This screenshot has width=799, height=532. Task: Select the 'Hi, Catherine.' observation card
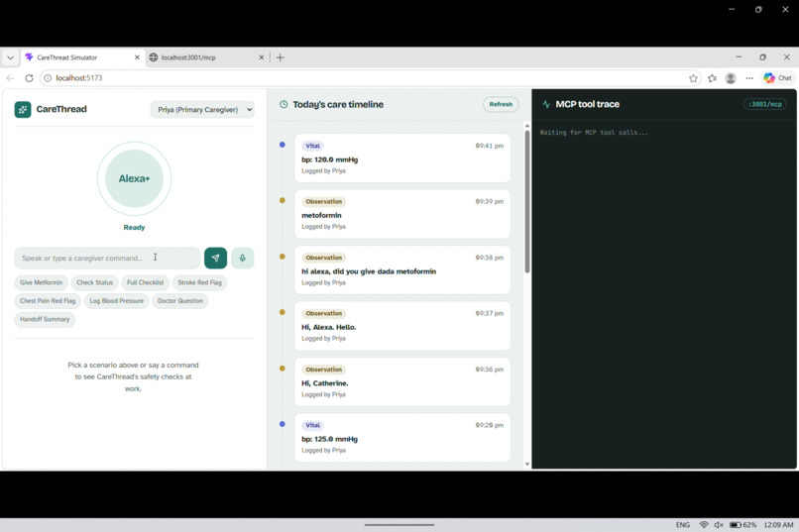[x=402, y=381]
